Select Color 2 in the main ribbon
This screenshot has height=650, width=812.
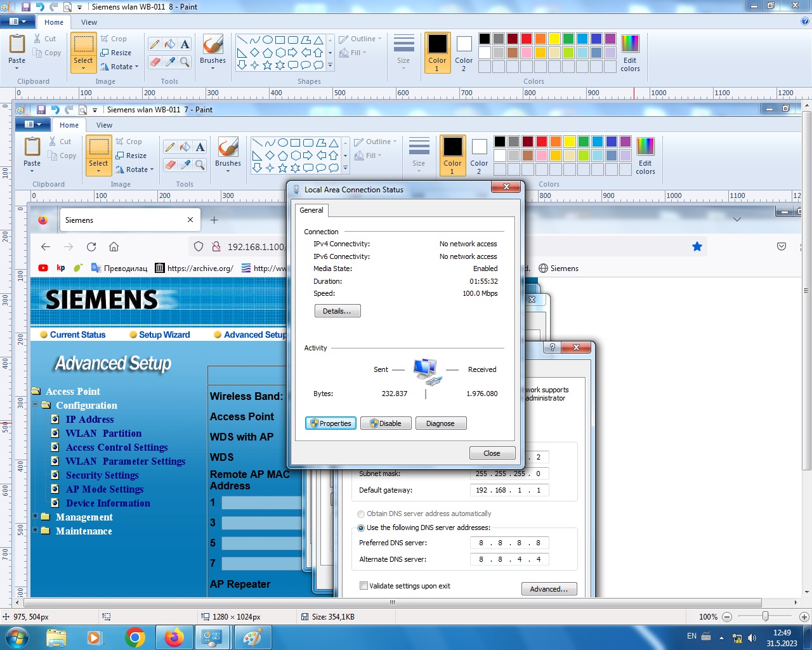[x=464, y=53]
